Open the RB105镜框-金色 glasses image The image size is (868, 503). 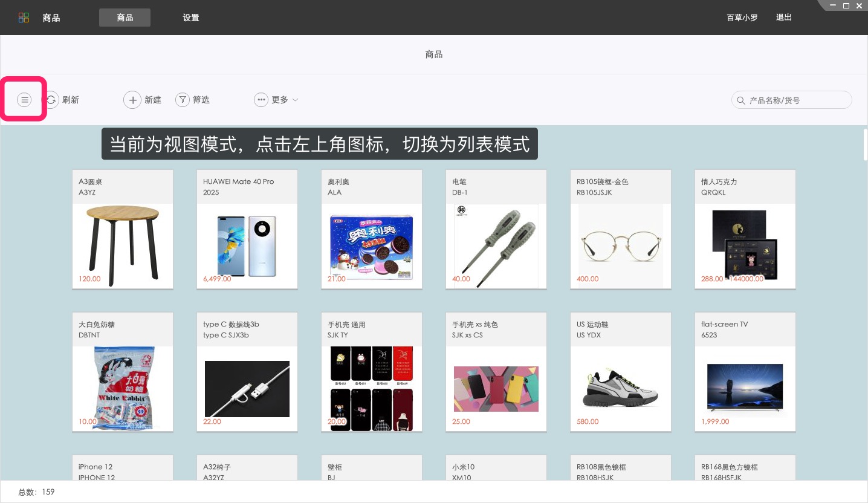tap(621, 246)
